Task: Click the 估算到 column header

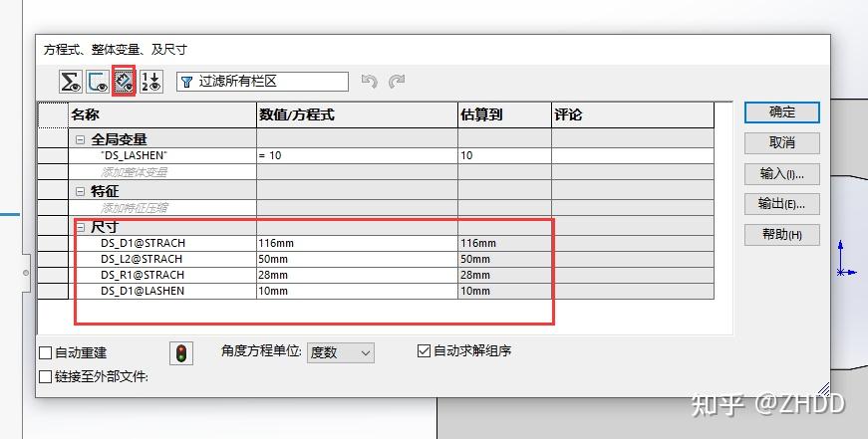Action: pos(504,115)
